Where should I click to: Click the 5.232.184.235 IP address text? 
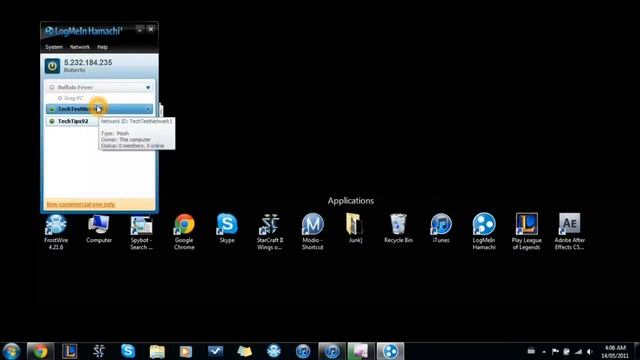88,62
